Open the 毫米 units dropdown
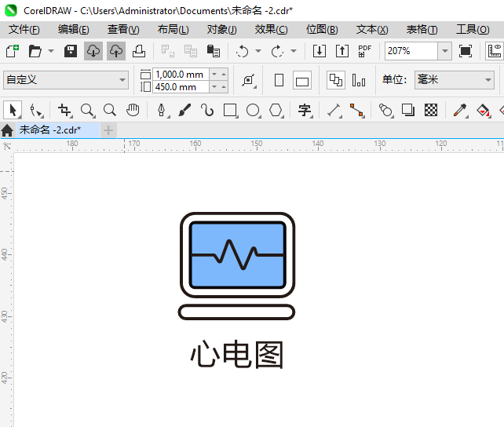Viewport: 504px width, 427px height. point(455,80)
